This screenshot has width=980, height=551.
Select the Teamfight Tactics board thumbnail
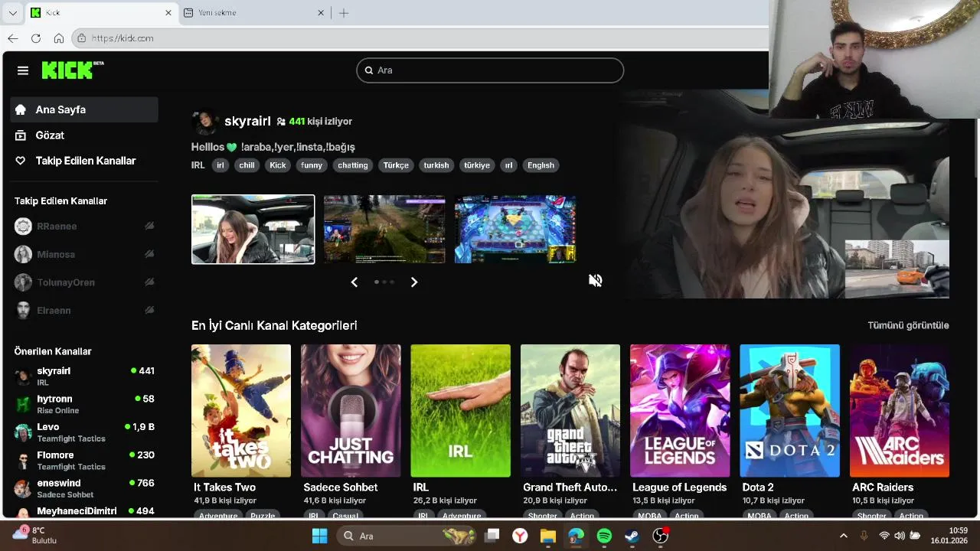(x=515, y=230)
